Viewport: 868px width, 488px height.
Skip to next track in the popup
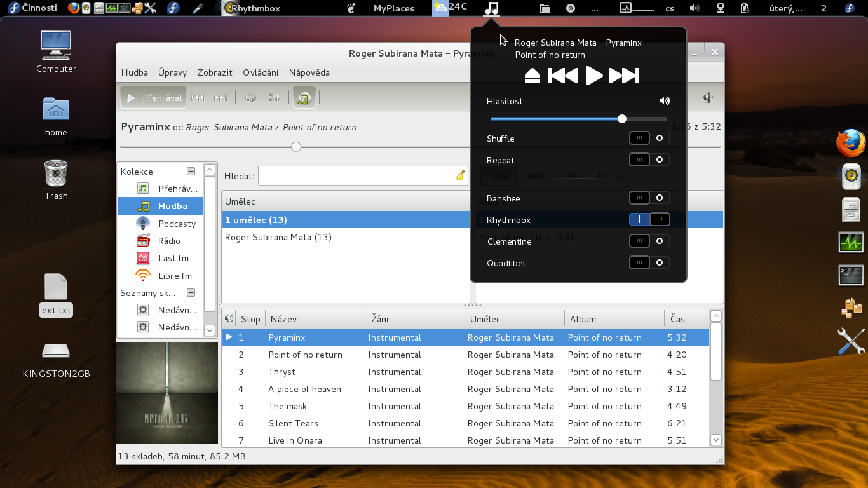coord(624,76)
